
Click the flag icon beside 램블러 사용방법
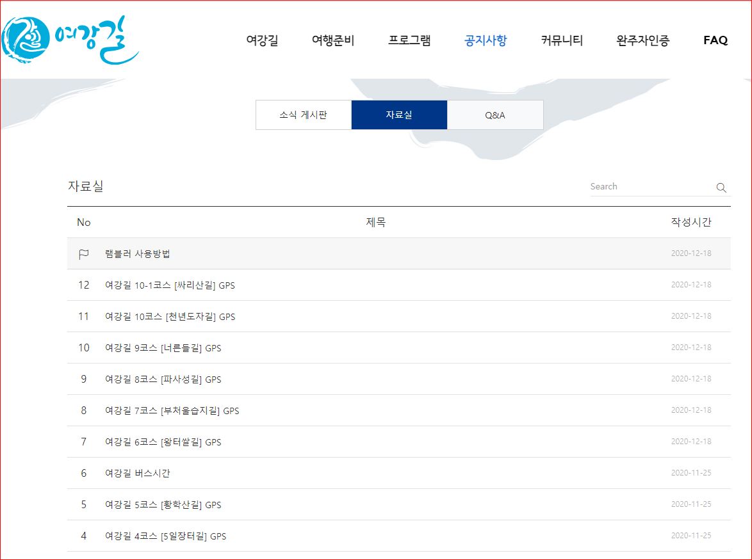pyautogui.click(x=83, y=254)
